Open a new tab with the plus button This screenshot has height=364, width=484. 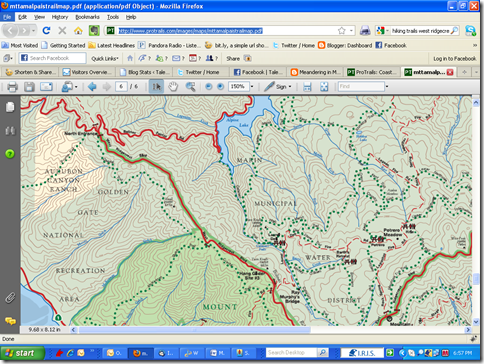click(464, 72)
